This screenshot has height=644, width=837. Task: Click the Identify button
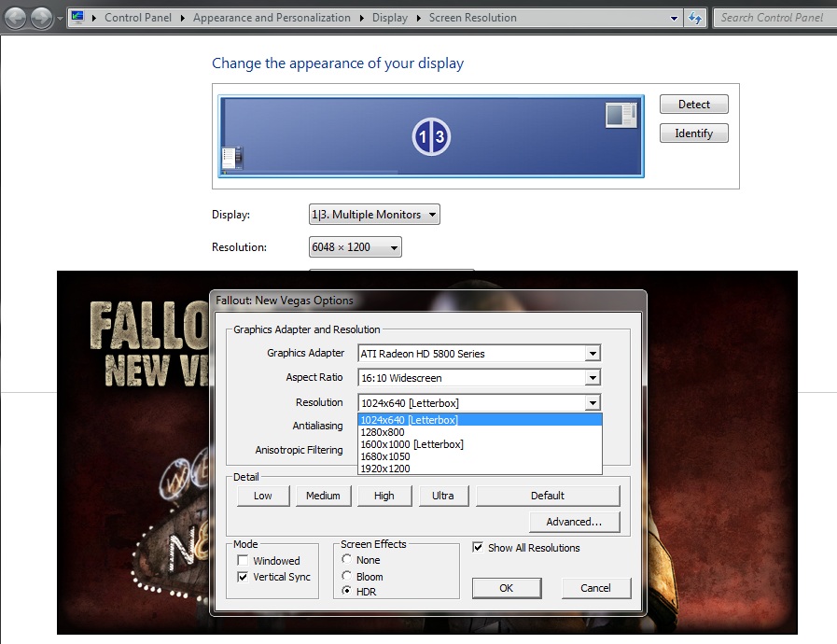tap(693, 133)
